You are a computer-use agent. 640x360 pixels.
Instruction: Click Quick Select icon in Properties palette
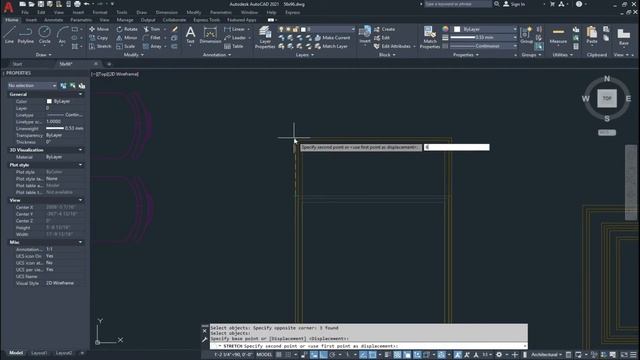point(82,86)
